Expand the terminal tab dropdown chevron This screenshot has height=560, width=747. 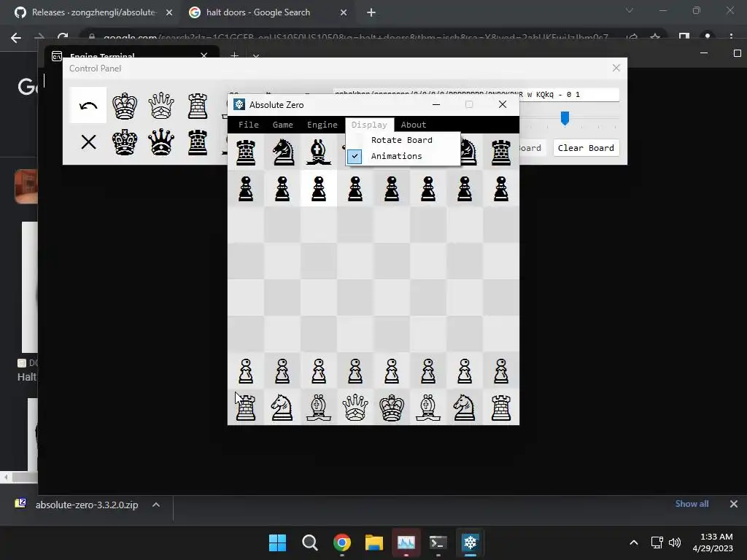(256, 56)
